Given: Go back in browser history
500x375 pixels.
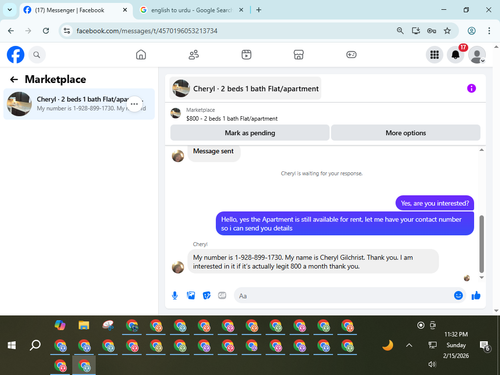Looking at the screenshot, I should coord(11,31).
